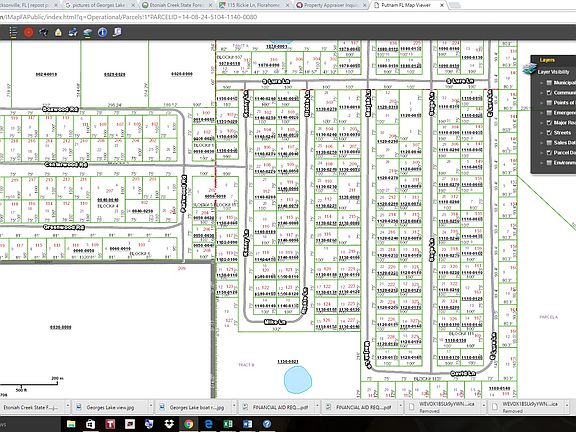Open Excel from the taskbar
This screenshot has width=576, height=432.
pyautogui.click(x=228, y=424)
